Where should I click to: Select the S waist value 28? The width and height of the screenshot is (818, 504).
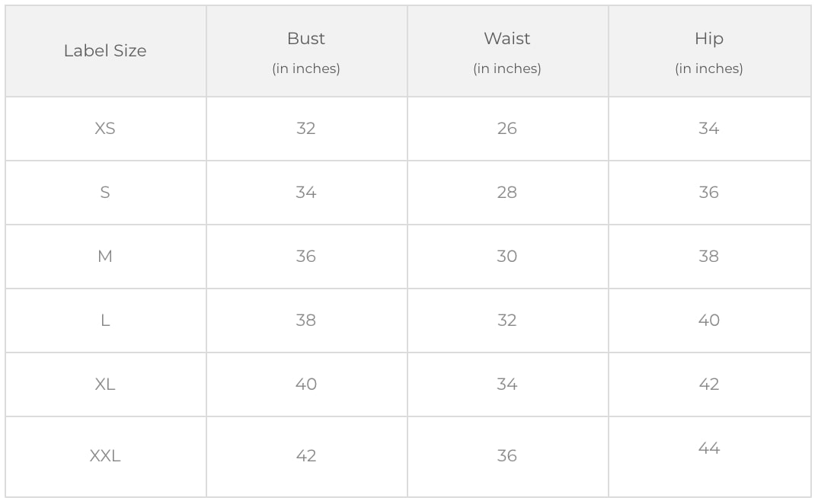[507, 193]
